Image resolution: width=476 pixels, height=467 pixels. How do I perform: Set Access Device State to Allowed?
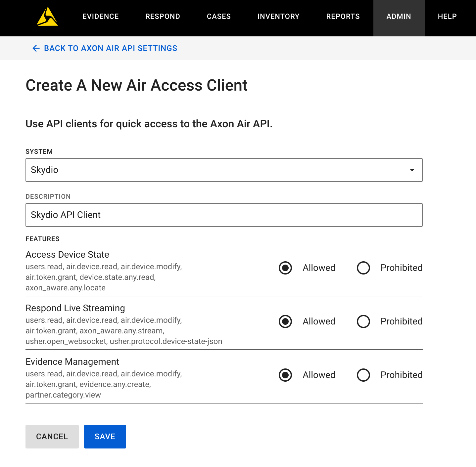click(x=285, y=268)
